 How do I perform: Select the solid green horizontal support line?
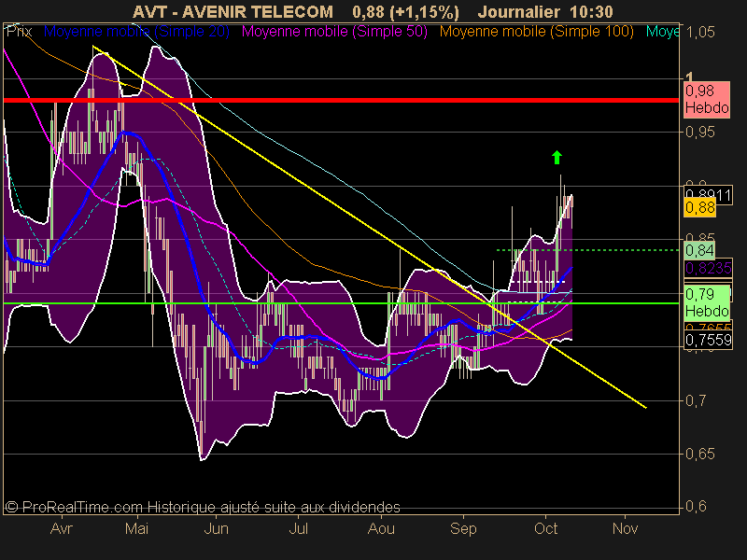coord(341,303)
